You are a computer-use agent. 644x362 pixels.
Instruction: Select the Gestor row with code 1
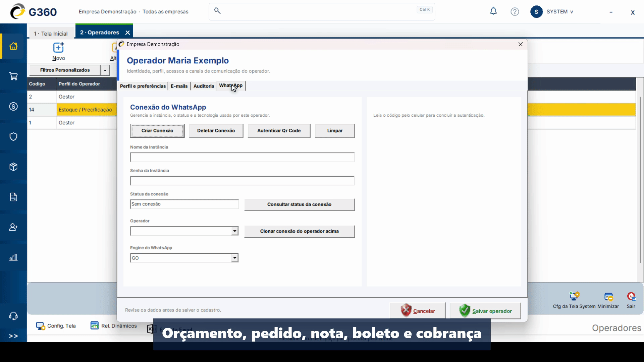(72, 123)
